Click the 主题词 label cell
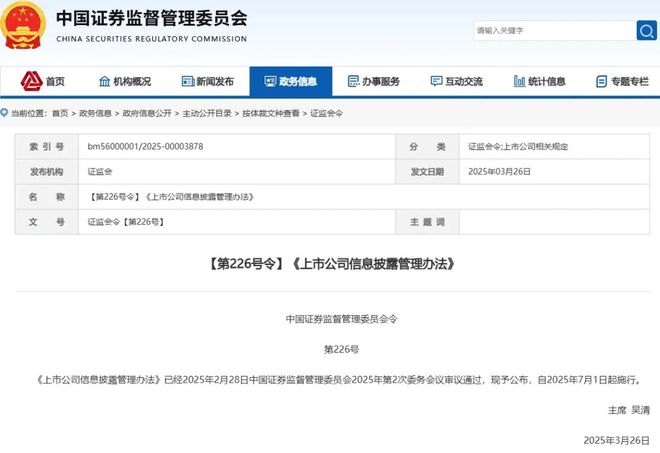660x453 pixels. point(427,222)
